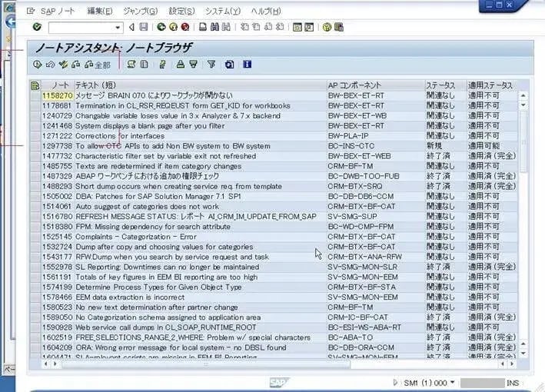Sort descending using the triangle-down icon

[193, 65]
